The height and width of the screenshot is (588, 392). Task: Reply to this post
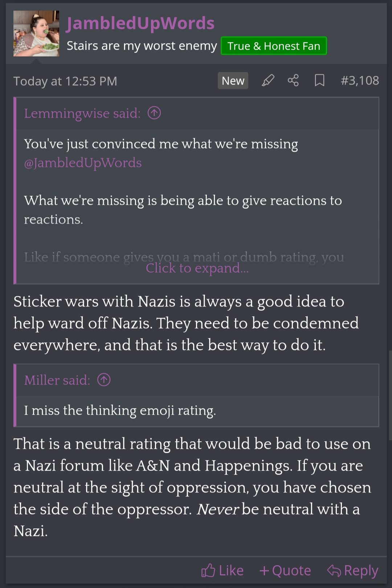pyautogui.click(x=353, y=571)
